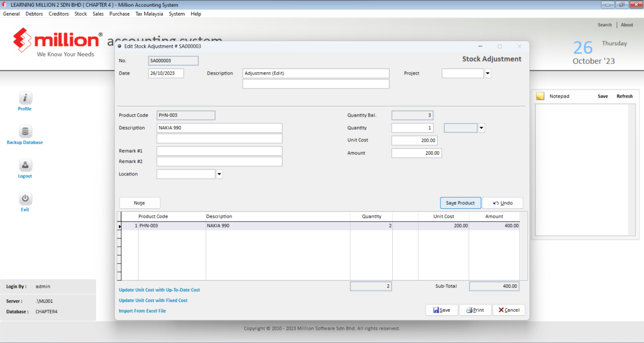Open the Quantity unit dropdown arrow
Screen dimensions: 644x343
(x=481, y=128)
